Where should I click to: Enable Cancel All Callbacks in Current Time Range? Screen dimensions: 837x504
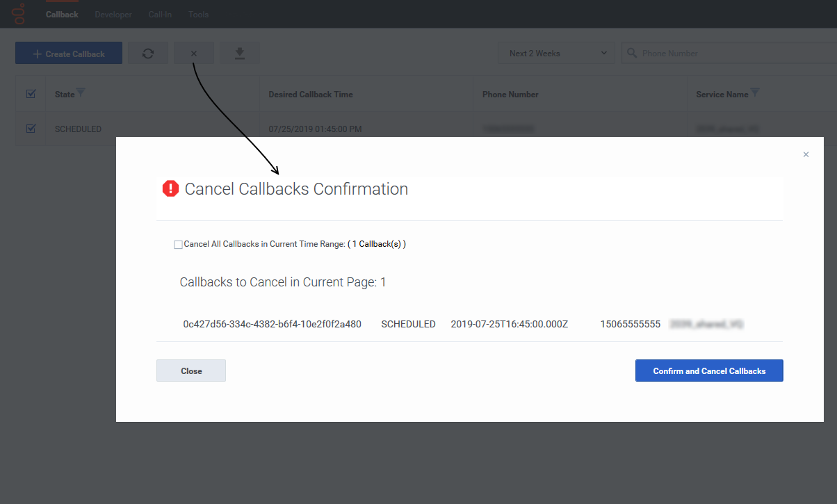pos(179,245)
